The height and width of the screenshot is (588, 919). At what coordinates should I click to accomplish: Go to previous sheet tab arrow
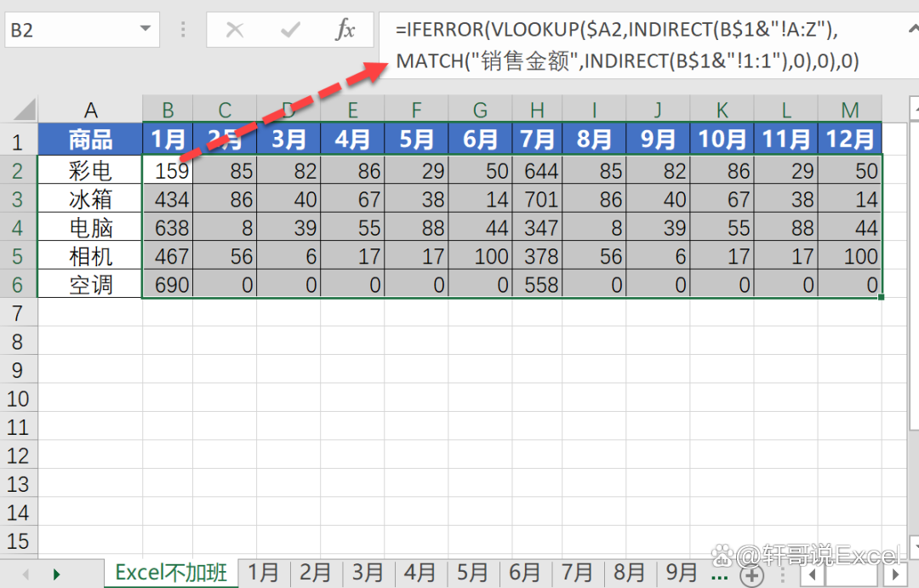(26, 574)
